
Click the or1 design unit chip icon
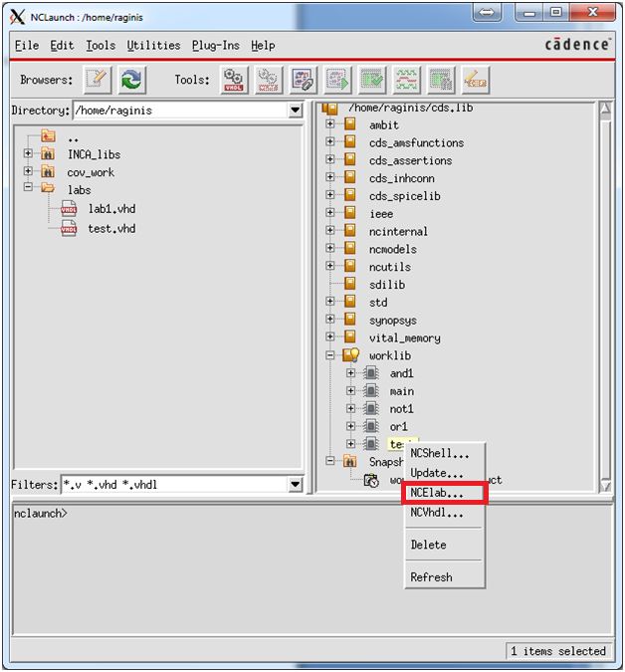tap(371, 426)
